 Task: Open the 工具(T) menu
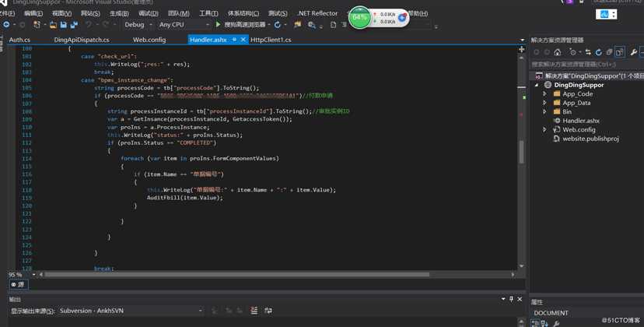pyautogui.click(x=208, y=13)
